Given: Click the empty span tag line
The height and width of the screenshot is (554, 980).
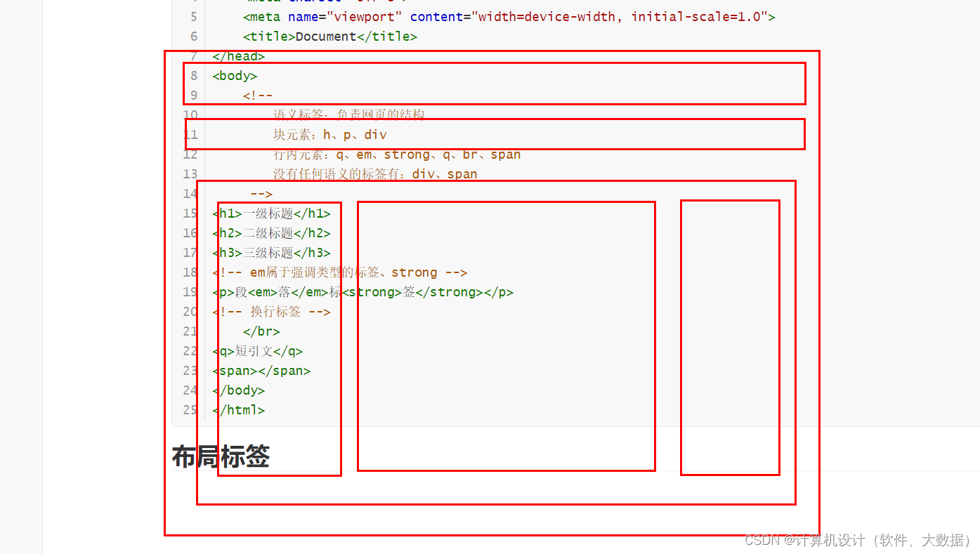Looking at the screenshot, I should pos(261,371).
